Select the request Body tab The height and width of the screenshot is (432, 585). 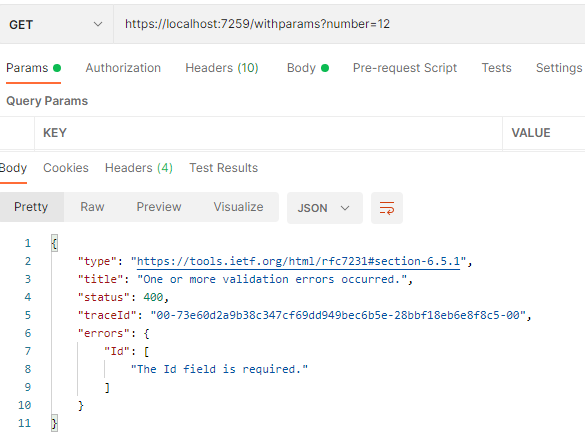pyautogui.click(x=307, y=68)
